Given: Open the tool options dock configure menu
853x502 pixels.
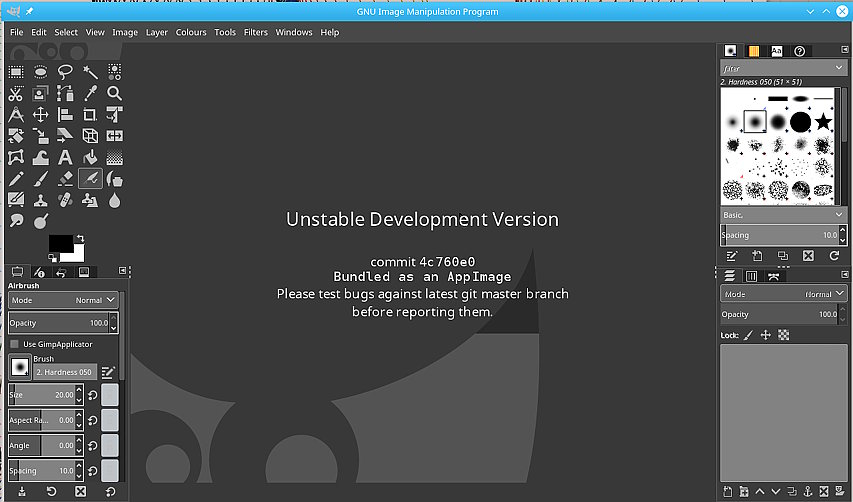Looking at the screenshot, I should (123, 270).
